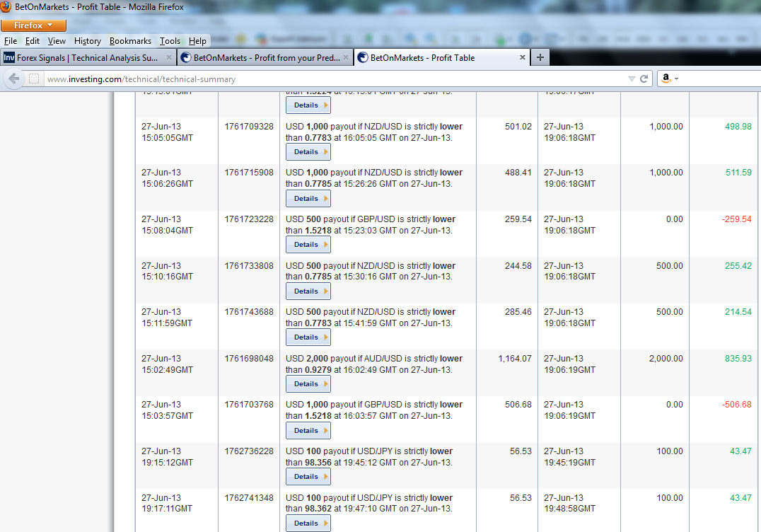
Task: Open Details for contract 1761703768
Action: [x=308, y=431]
